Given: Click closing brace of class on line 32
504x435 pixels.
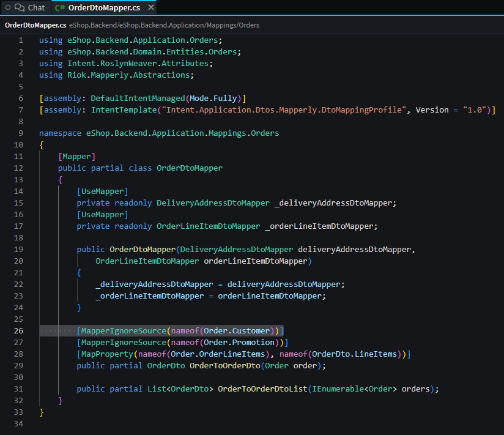Looking at the screenshot, I should point(60,401).
